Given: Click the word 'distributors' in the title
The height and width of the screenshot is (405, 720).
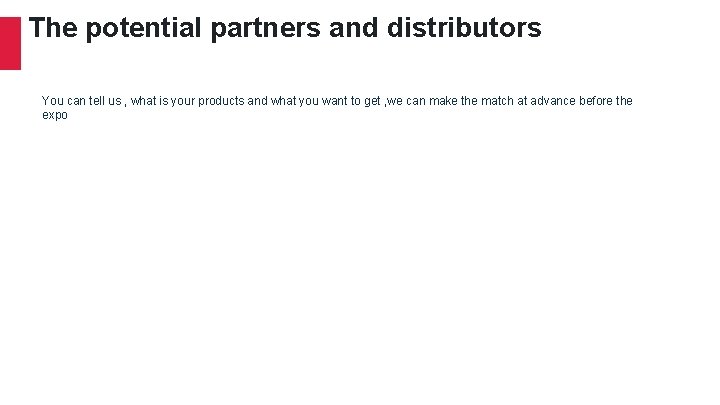Looking at the screenshot, I should tap(464, 28).
